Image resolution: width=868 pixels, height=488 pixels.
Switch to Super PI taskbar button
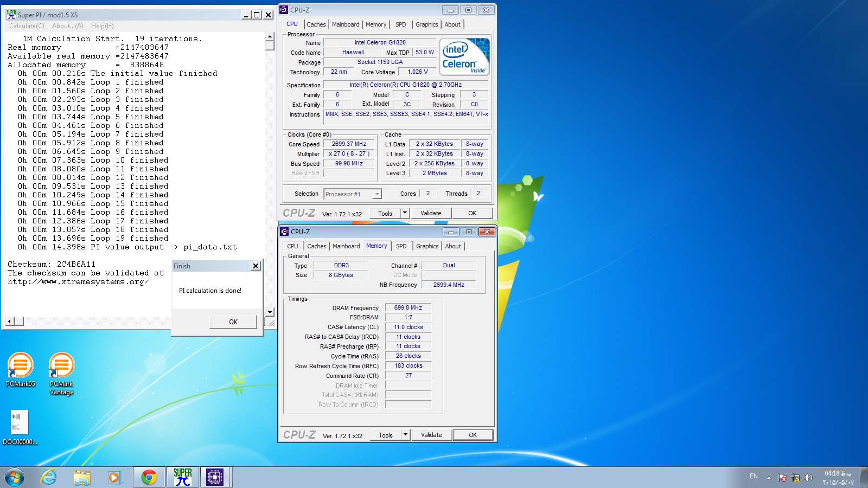[x=183, y=477]
